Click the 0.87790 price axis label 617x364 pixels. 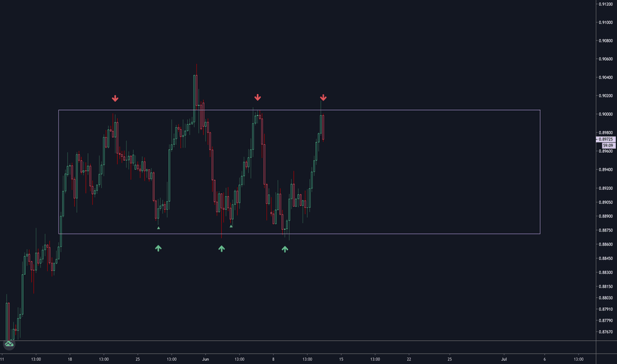[606, 321]
